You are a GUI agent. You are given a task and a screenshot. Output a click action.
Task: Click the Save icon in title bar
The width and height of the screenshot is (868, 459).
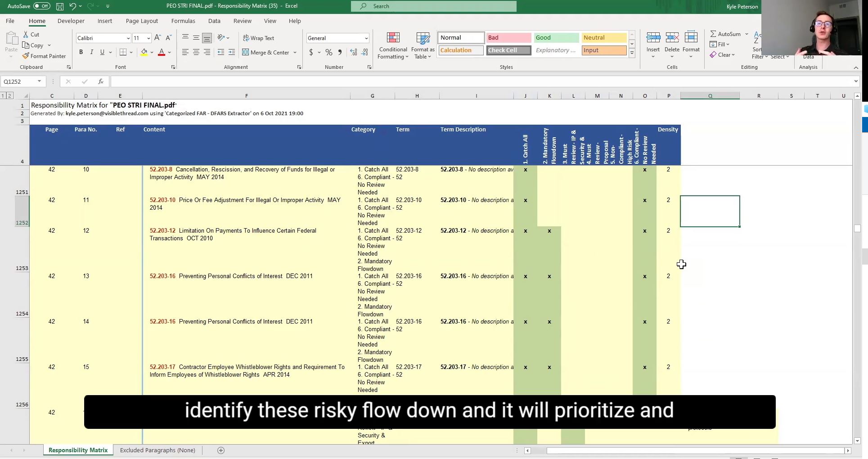(x=59, y=6)
